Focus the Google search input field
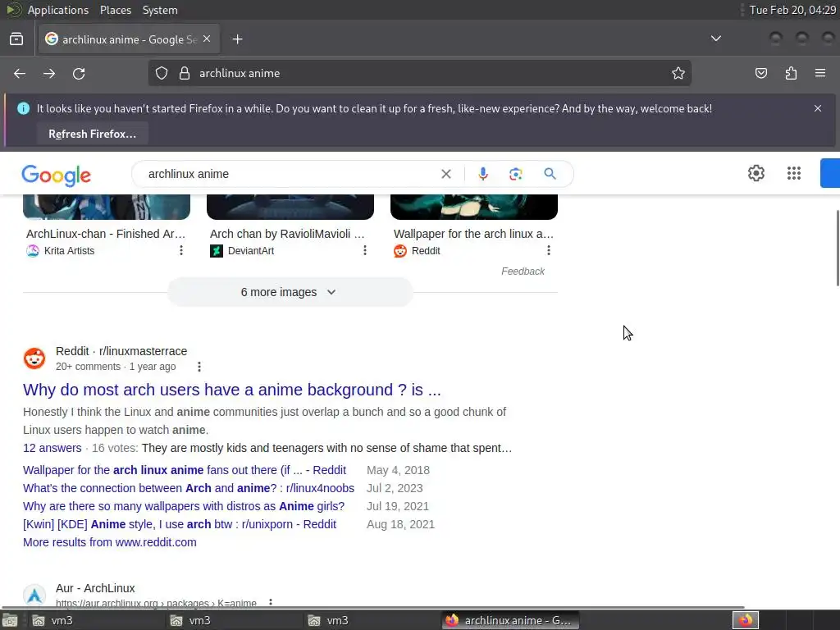 tap(290, 174)
